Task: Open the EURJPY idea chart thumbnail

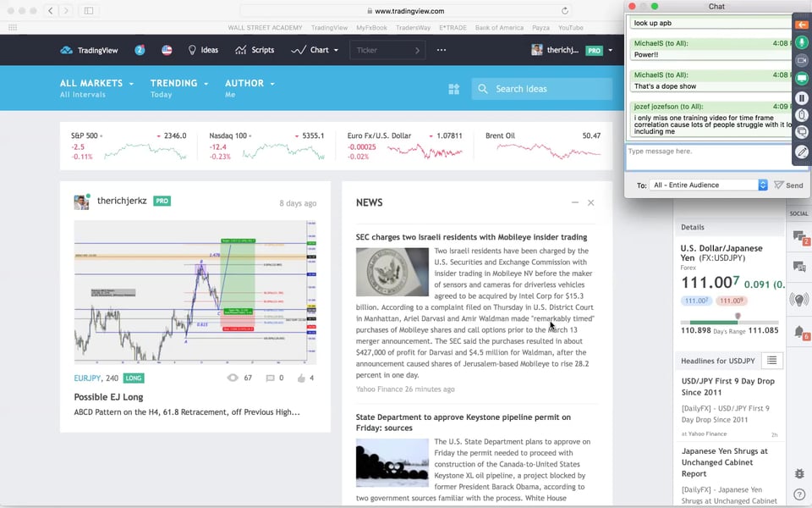Action: 195,292
